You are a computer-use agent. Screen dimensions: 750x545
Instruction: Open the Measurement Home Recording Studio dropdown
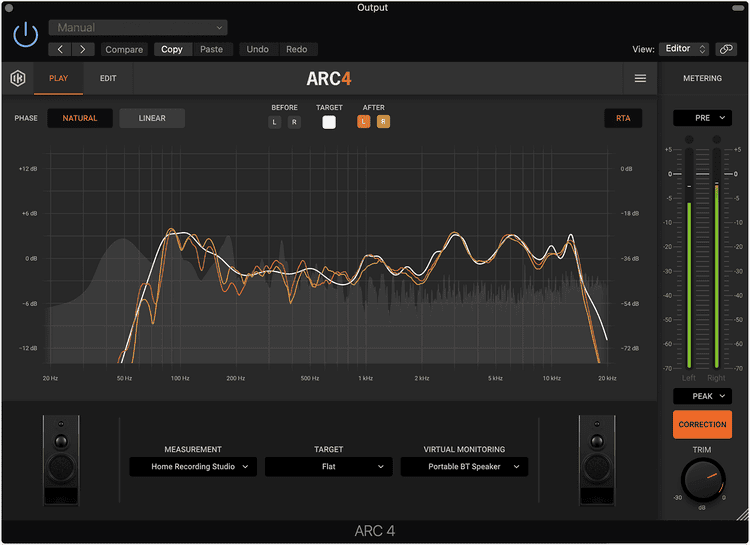coord(193,467)
